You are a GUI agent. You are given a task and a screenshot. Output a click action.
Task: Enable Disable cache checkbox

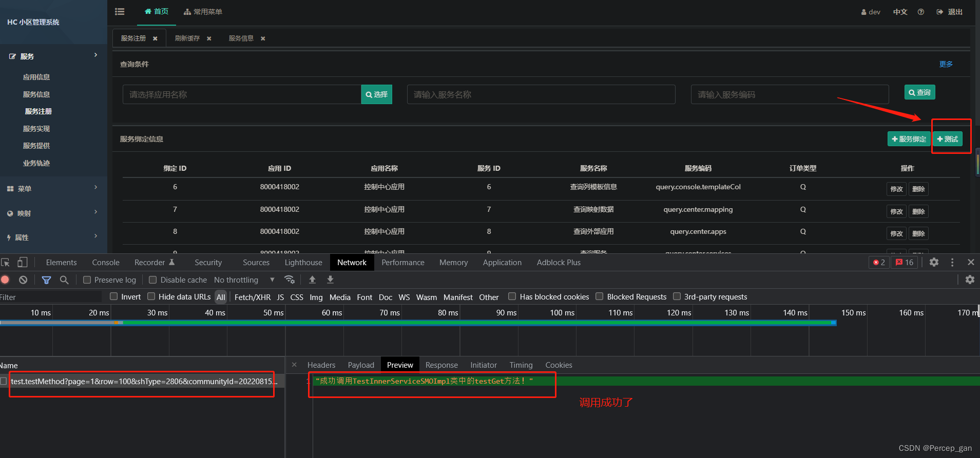point(152,280)
